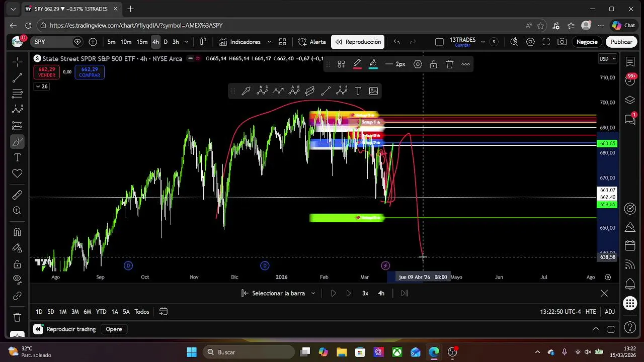Open go to date calendar icon
Viewport: 644px width, 362px height.
(x=163, y=312)
